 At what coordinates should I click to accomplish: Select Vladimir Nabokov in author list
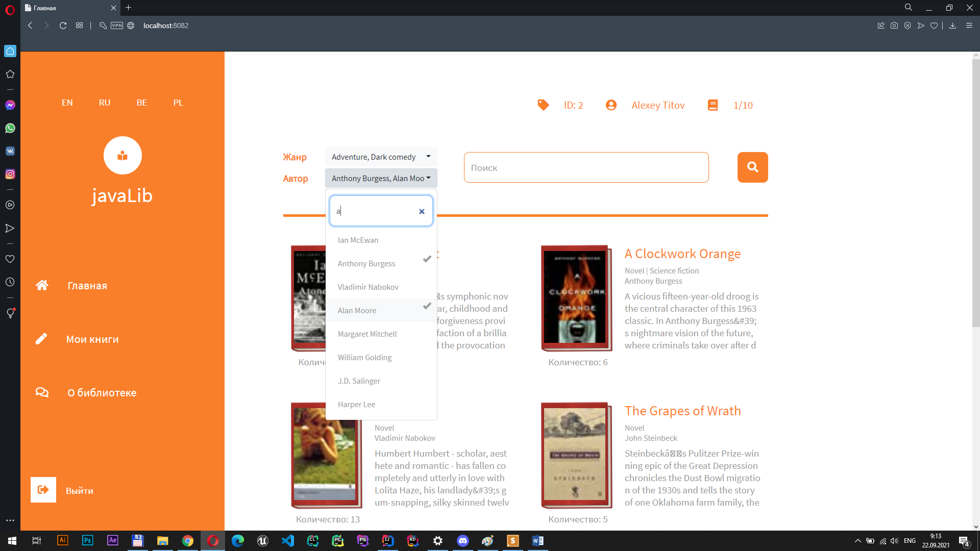pos(381,287)
